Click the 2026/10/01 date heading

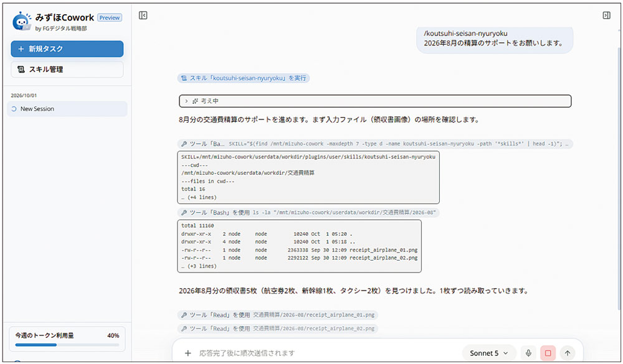pos(24,95)
